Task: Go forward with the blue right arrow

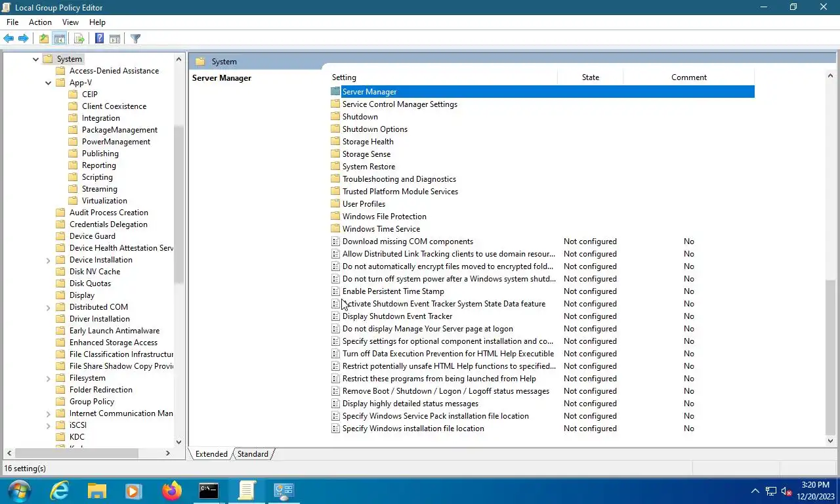Action: [x=23, y=39]
